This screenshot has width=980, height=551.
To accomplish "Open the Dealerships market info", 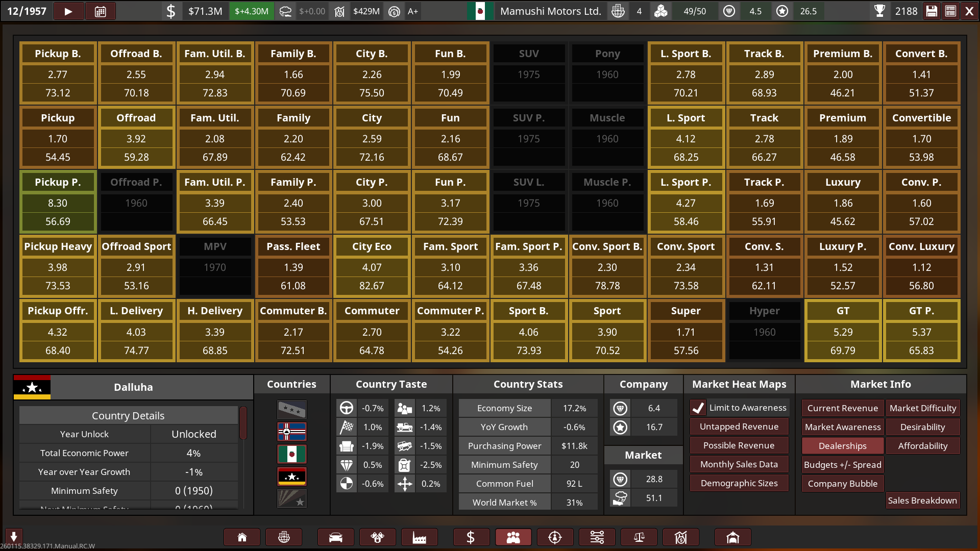I will 842,446.
